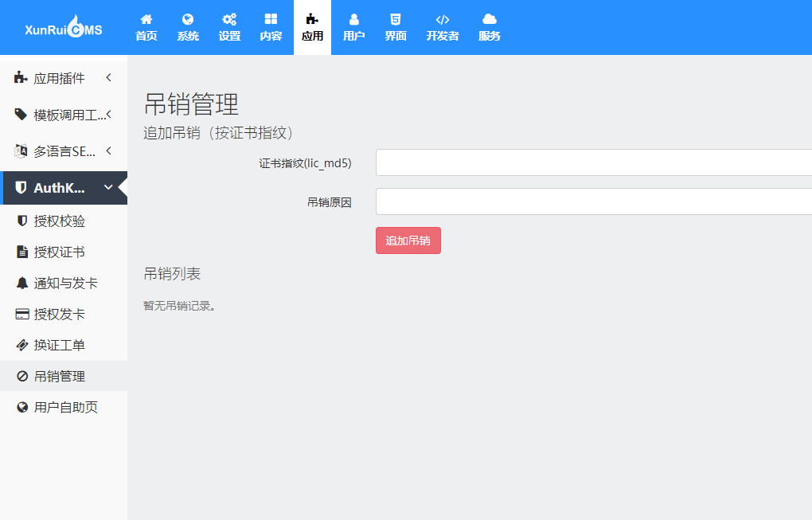This screenshot has width=812, height=520.
Task: Switch to 系统 in top navigation
Action: 188,36
